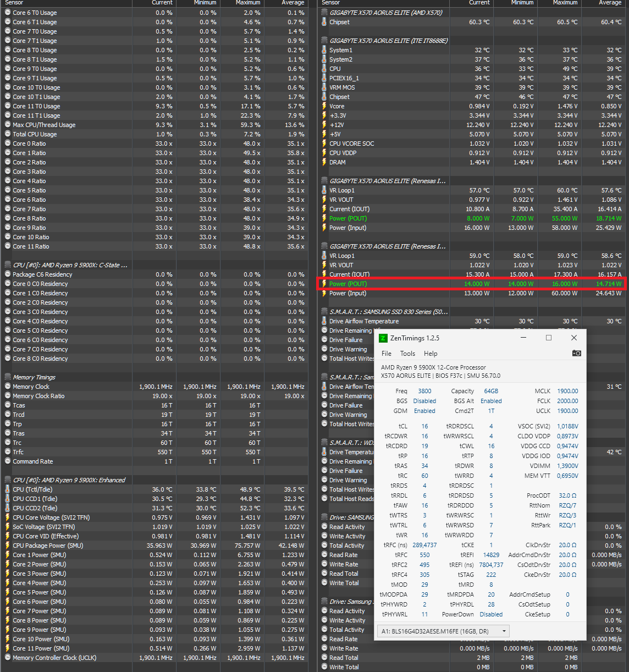
Task: Click the icon beside Core 6 T0 Usage
Action: (x=8, y=13)
